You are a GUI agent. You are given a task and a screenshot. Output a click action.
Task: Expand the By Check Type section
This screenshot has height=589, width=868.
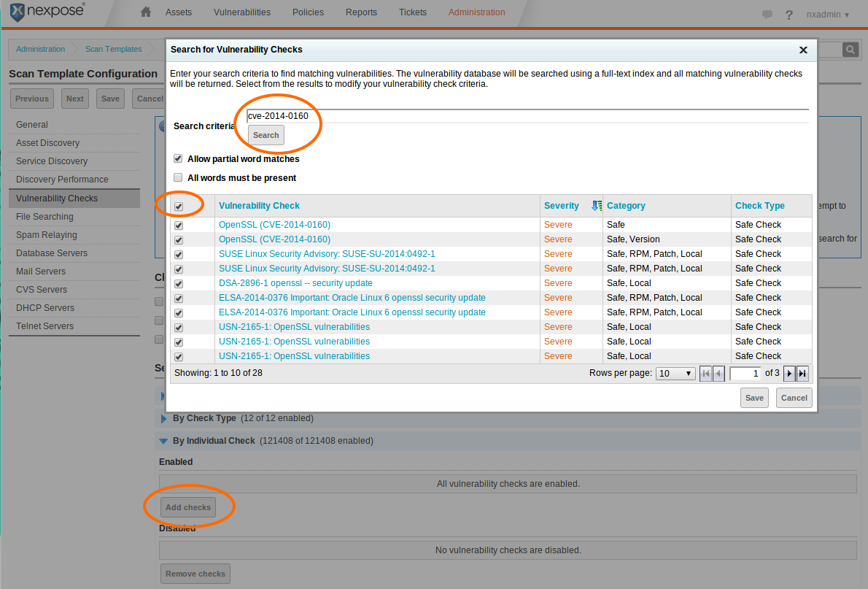[163, 419]
